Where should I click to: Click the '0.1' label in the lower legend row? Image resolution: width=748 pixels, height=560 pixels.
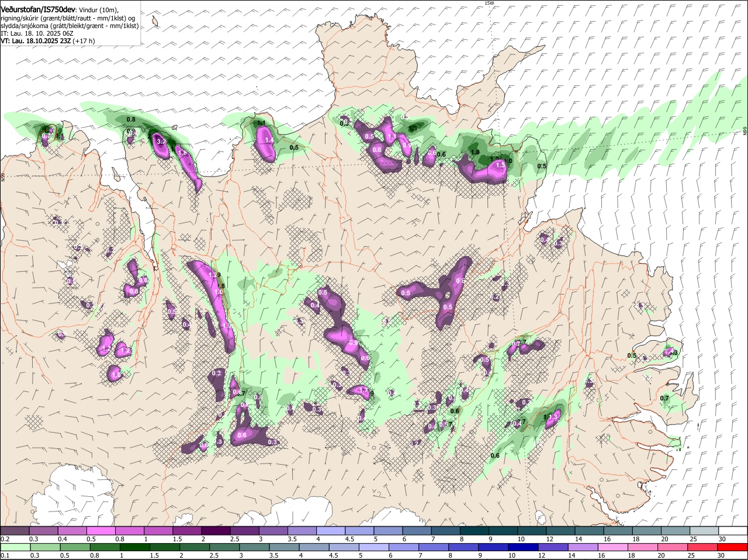(5, 556)
